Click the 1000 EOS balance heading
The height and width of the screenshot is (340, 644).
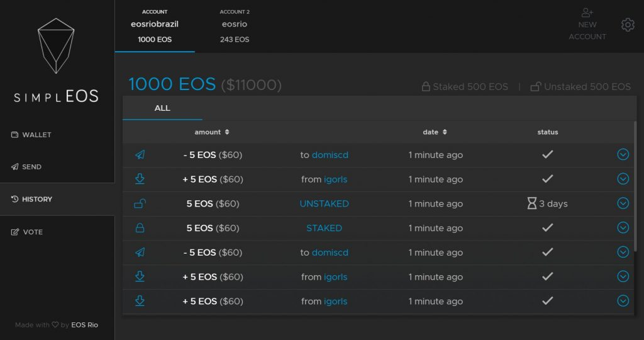point(172,84)
